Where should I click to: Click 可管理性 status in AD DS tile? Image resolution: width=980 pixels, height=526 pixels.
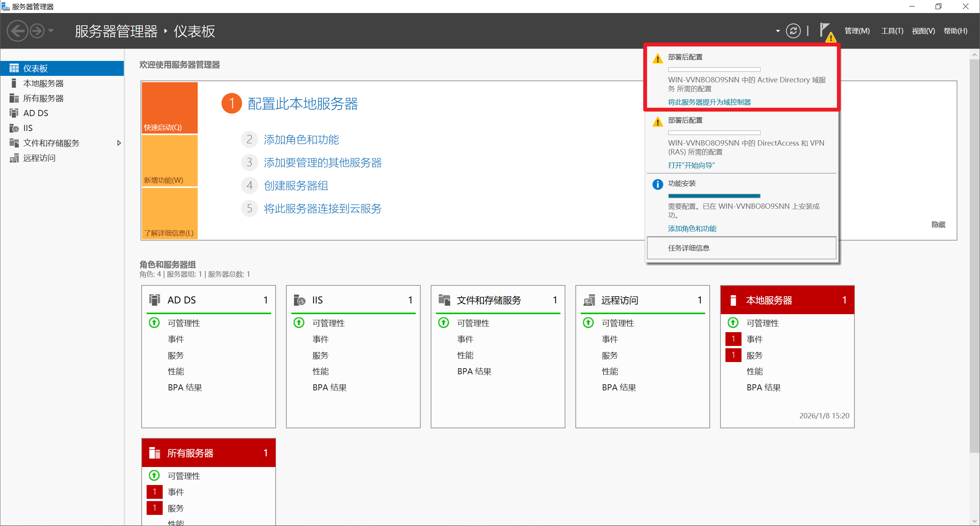click(184, 323)
